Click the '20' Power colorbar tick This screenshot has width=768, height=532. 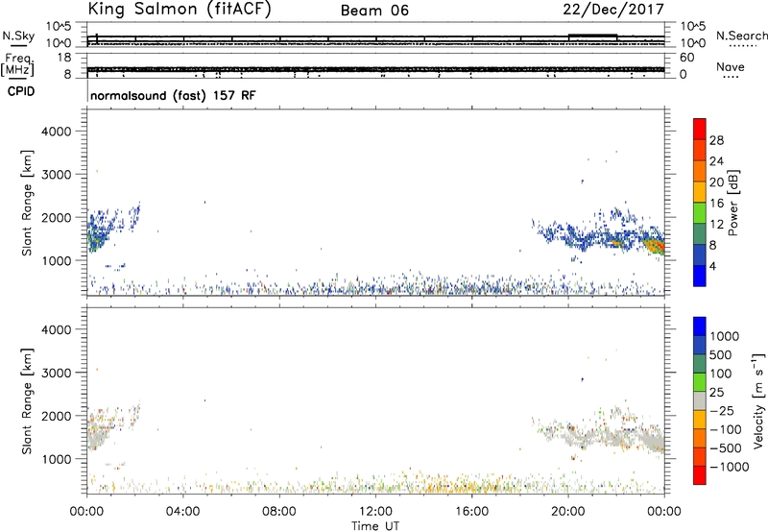coord(716,182)
